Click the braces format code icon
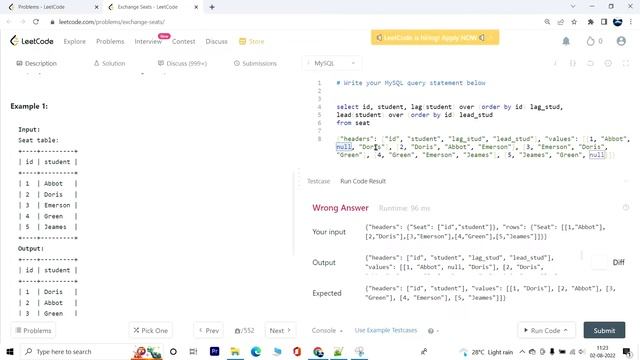 (x=573, y=63)
